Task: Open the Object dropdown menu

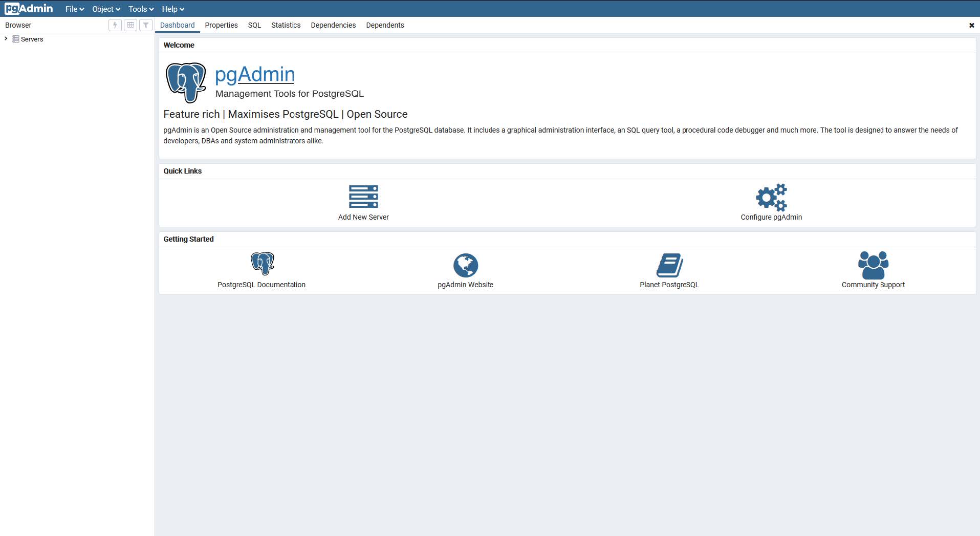Action: 106,9
